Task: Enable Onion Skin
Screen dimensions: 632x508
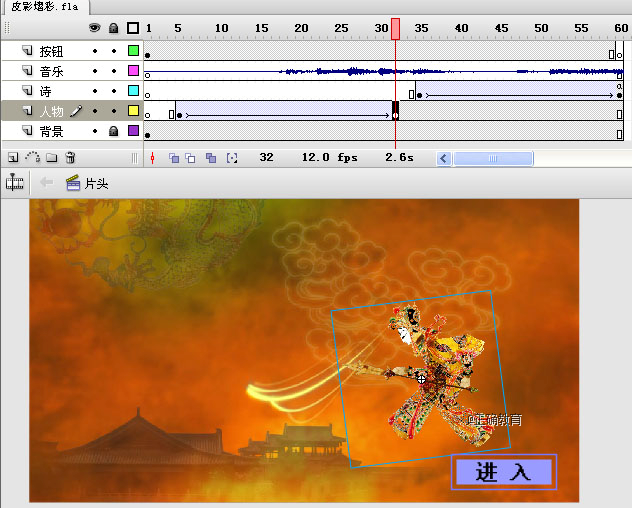Action: pyautogui.click(x=174, y=158)
